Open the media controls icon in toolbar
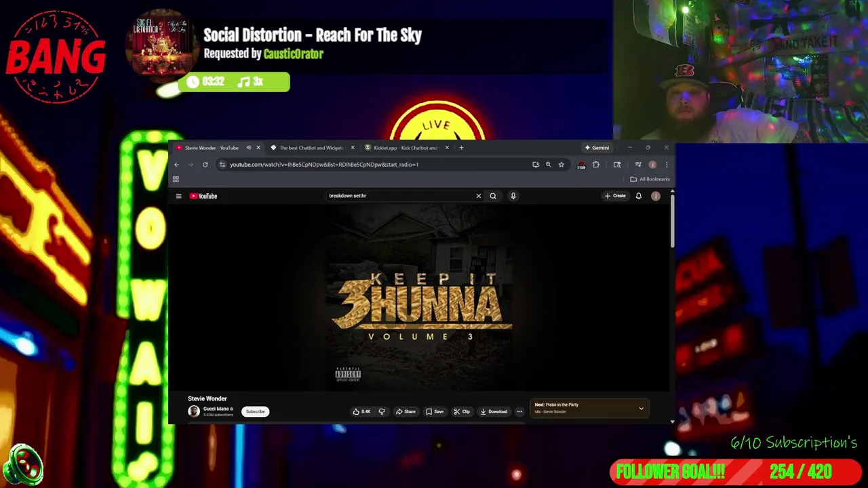The width and height of the screenshot is (868, 488). pos(638,165)
